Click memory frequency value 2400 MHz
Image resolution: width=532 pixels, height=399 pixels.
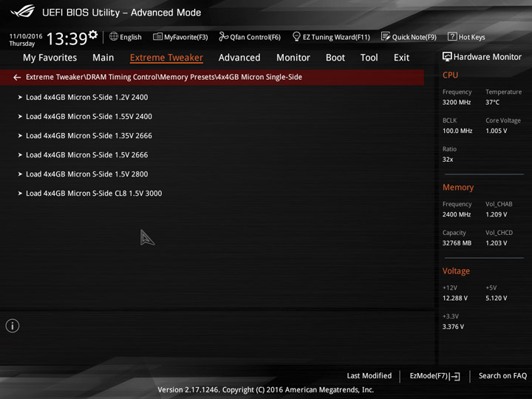(457, 214)
